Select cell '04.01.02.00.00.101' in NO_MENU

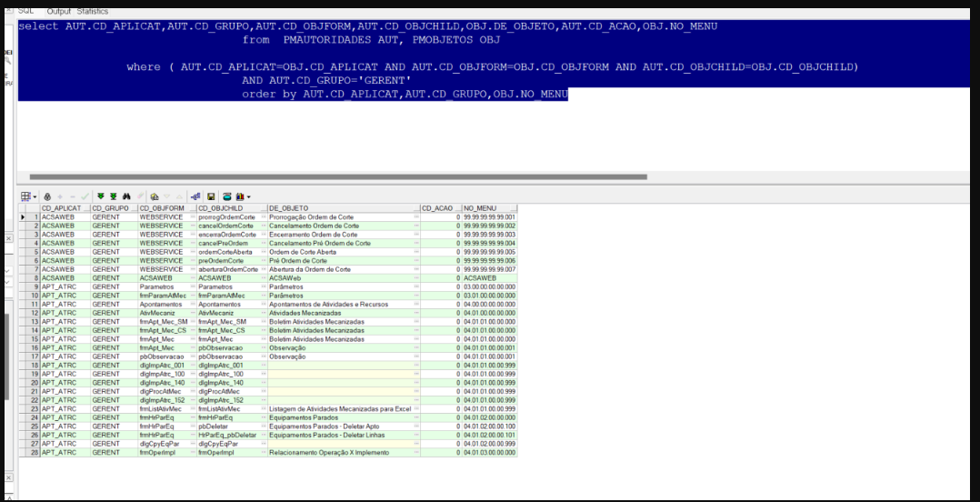[489, 435]
